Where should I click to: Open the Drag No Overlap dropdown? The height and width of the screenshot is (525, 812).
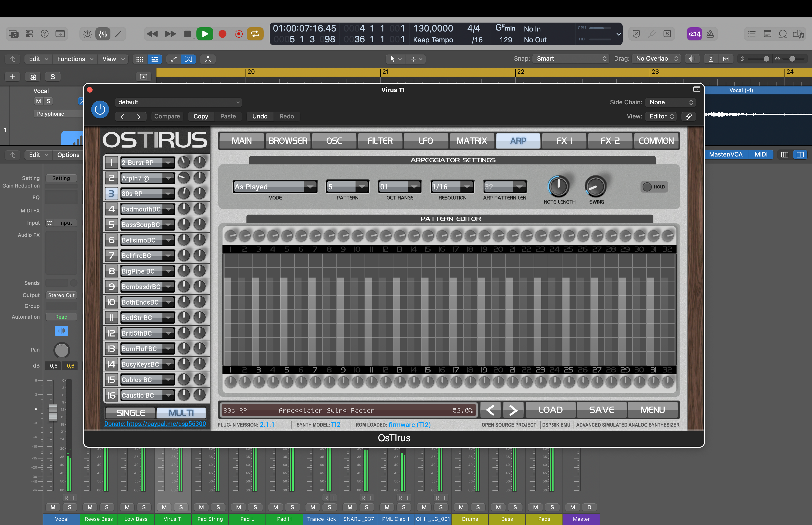[656, 59]
